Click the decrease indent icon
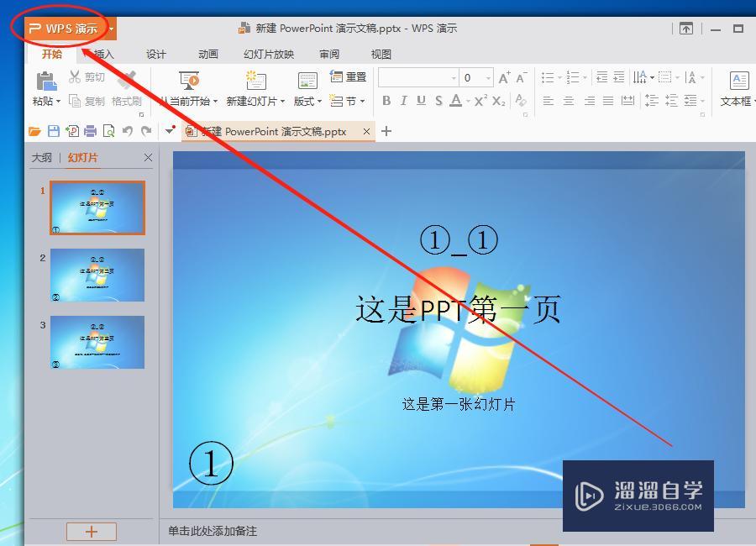This screenshot has height=546, width=756. 601,77
